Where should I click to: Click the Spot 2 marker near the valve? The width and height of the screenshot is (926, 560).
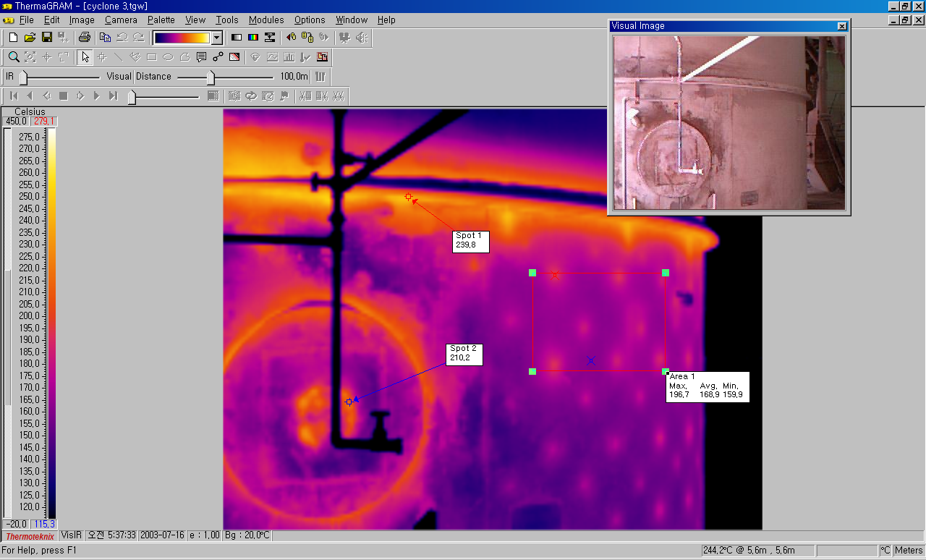(x=349, y=402)
